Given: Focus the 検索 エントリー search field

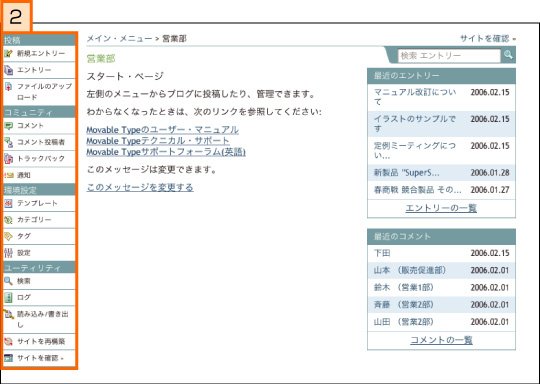Looking at the screenshot, I should point(449,55).
